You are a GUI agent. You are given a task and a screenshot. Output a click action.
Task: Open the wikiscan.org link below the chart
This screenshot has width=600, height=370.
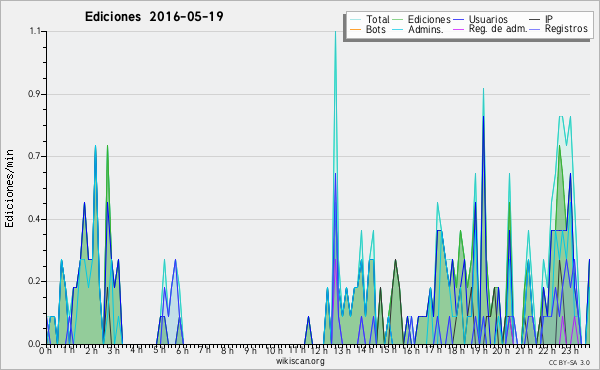pyautogui.click(x=300, y=361)
